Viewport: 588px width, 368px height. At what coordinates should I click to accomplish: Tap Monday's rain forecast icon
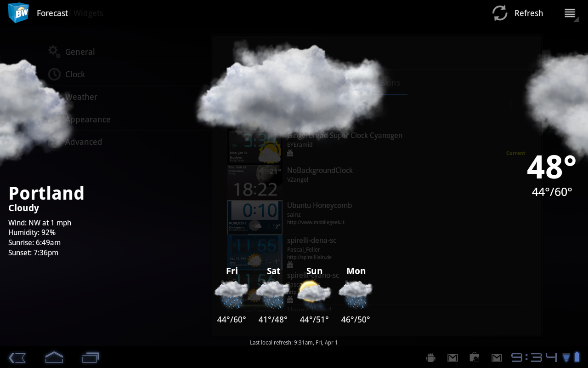[356, 294]
